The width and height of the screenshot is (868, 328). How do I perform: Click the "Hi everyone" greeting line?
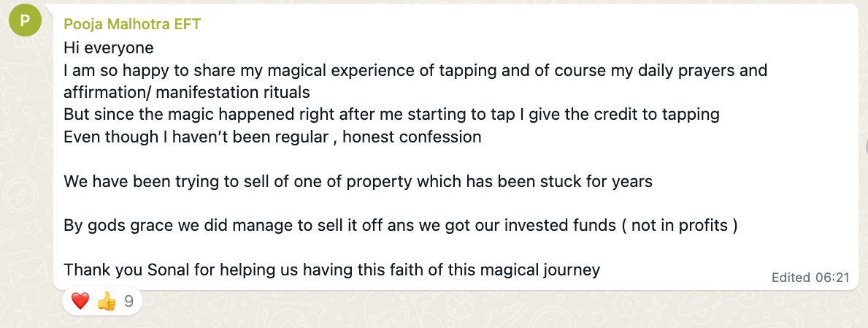point(109,49)
